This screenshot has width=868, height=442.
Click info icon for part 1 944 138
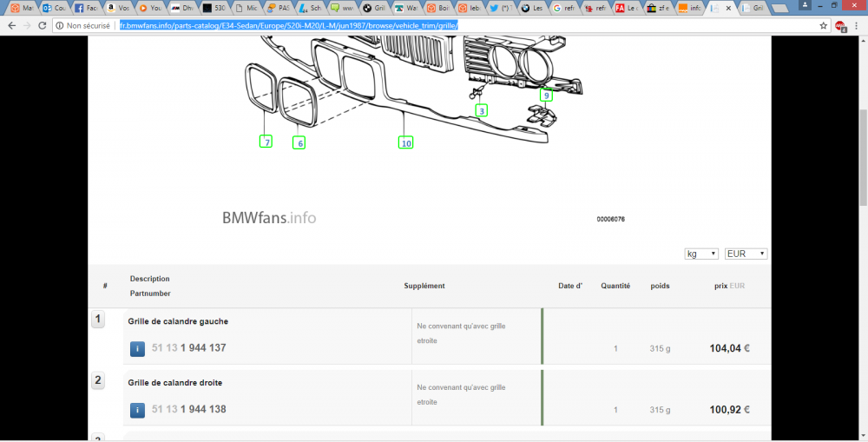click(137, 411)
